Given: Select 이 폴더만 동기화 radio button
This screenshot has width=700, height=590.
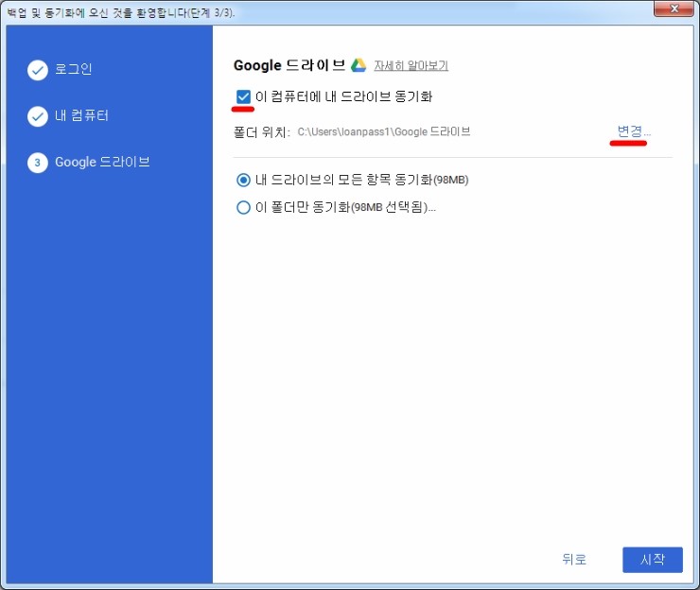Looking at the screenshot, I should click(x=243, y=207).
